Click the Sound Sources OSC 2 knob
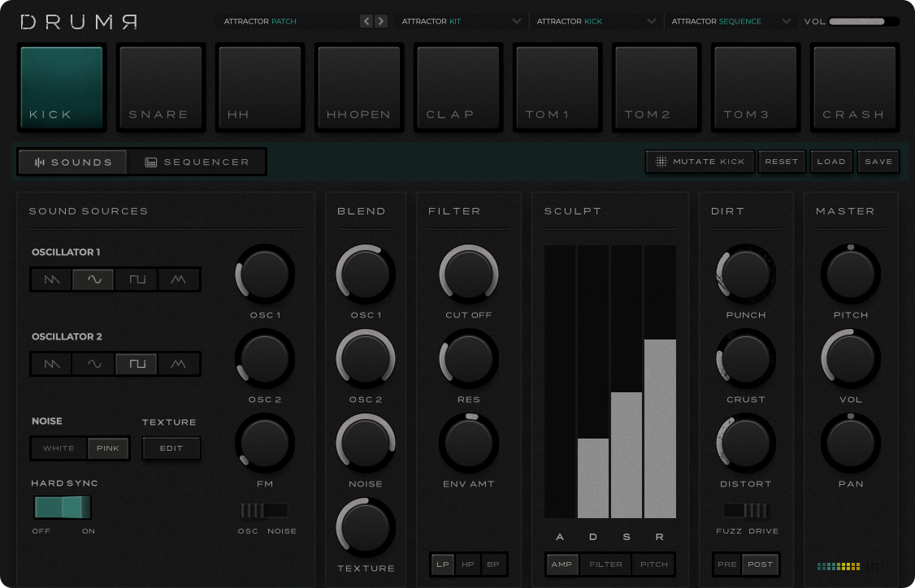Viewport: 915px width, 588px height. tap(265, 359)
